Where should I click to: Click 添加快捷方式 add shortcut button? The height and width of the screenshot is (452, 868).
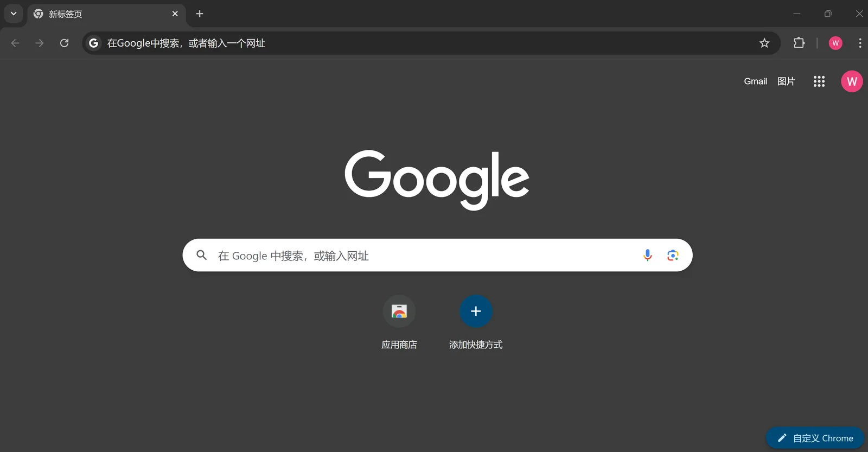click(476, 323)
